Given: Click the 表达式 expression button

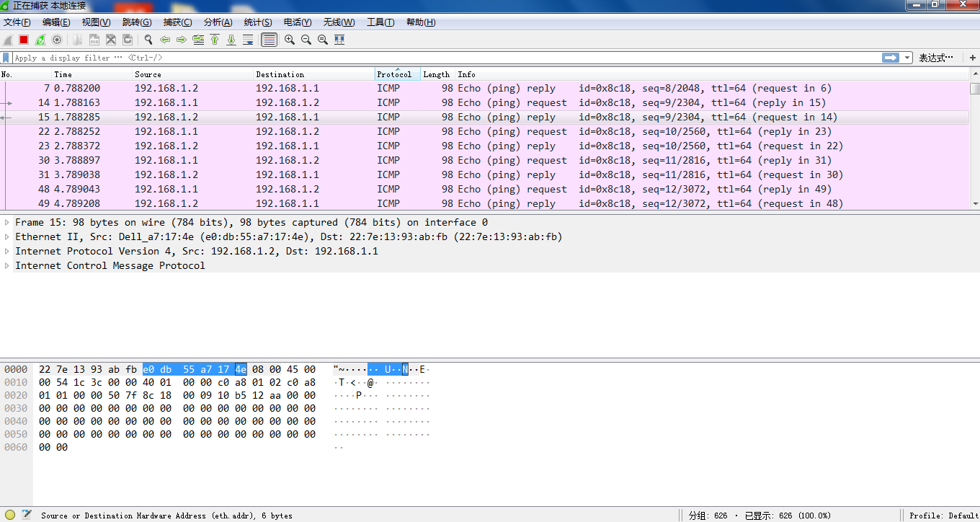Looking at the screenshot, I should [x=936, y=58].
